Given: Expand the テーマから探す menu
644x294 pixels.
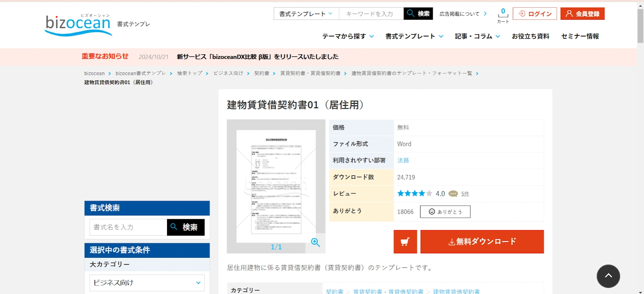Looking at the screenshot, I should tap(348, 36).
